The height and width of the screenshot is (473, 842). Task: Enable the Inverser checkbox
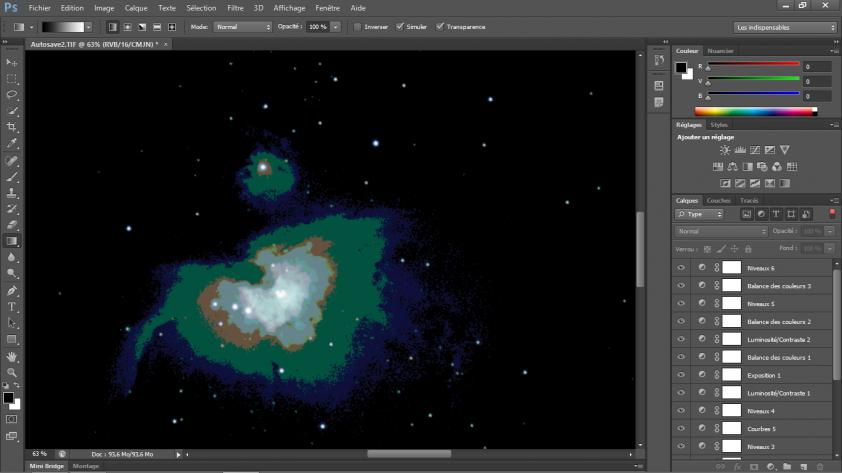coord(358,27)
